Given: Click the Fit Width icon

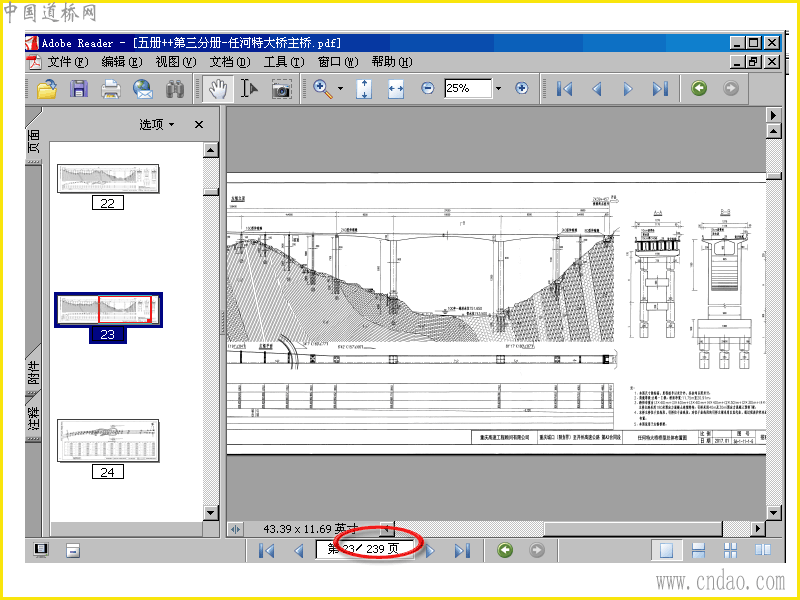Looking at the screenshot, I should click(x=396, y=89).
